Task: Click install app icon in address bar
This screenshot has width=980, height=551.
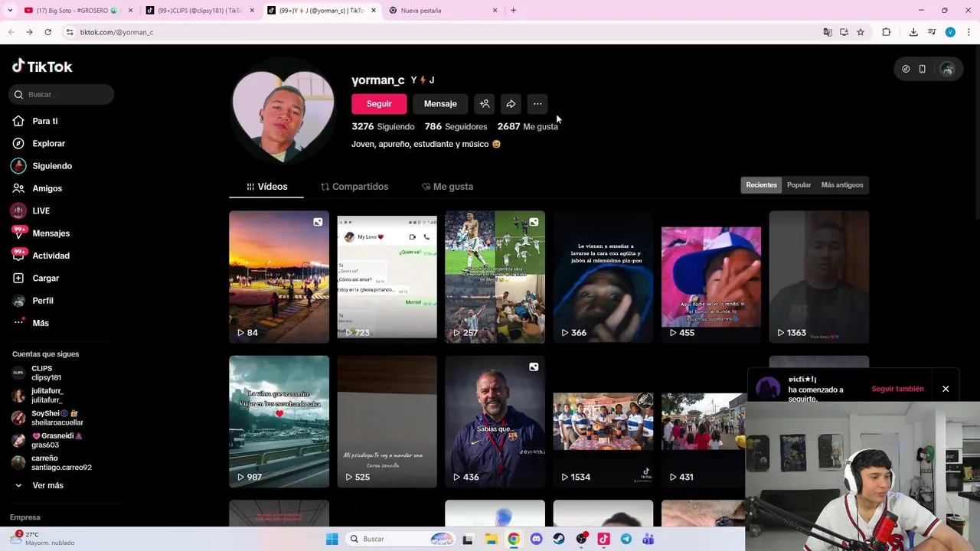Action: coord(844,32)
